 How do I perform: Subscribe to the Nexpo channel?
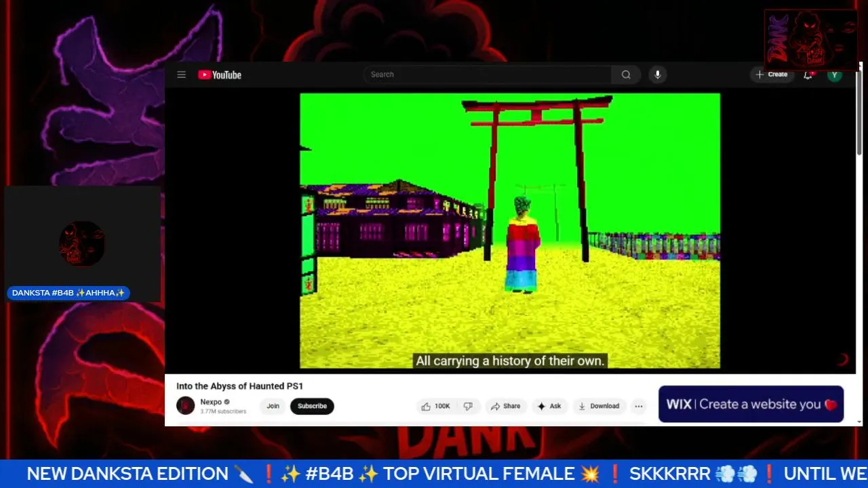point(312,406)
